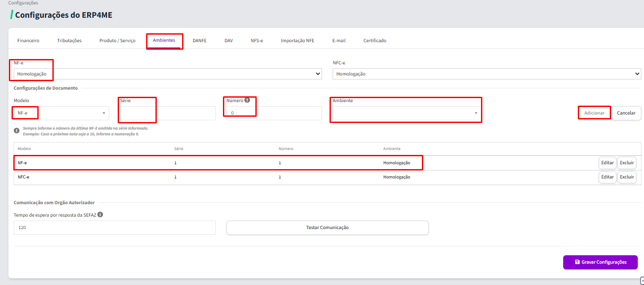Screen dimensions: 644x285
Task: Expand the Modelo dropdown
Action: 61,113
